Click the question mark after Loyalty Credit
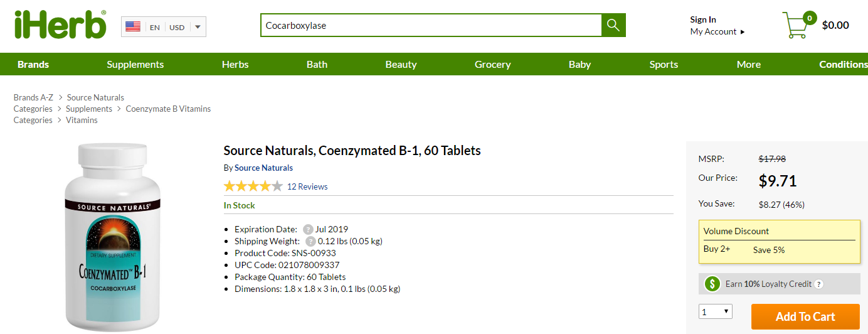Screen dimensions: 868x334 [x=818, y=284]
